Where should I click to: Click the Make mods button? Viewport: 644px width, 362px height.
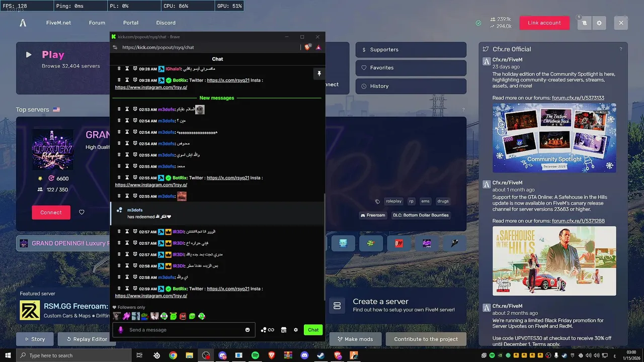tap(355, 339)
